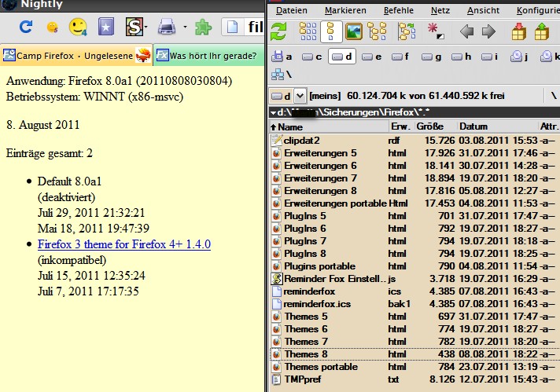
Task: Select the Reminder Fox Einstellungen js file
Action: (330, 279)
